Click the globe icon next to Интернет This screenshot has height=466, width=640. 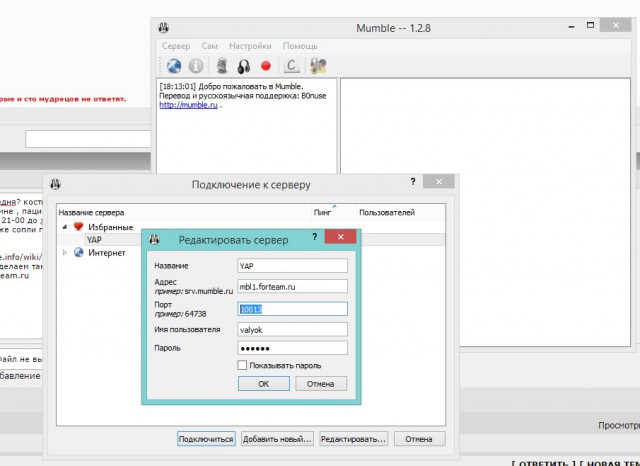(78, 253)
